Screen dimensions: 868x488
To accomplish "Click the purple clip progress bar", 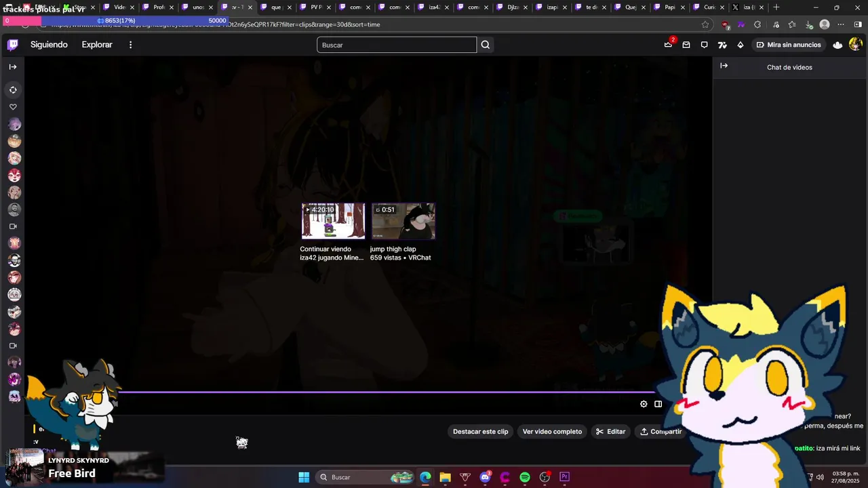I will point(387,392).
